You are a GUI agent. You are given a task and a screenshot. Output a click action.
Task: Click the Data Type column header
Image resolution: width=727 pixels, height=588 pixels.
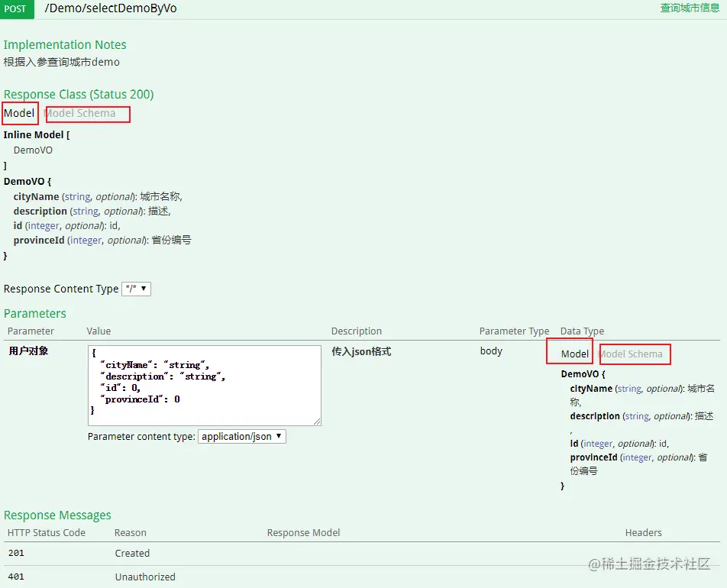tap(582, 331)
